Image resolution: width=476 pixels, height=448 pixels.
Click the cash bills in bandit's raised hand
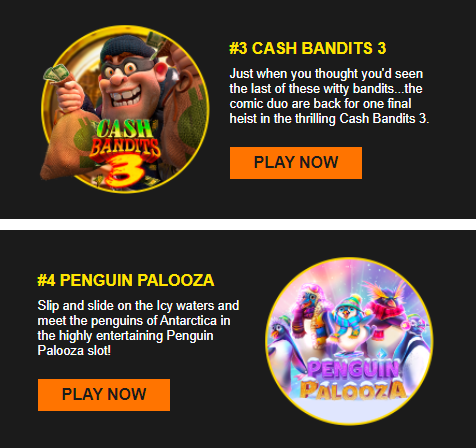(56, 73)
